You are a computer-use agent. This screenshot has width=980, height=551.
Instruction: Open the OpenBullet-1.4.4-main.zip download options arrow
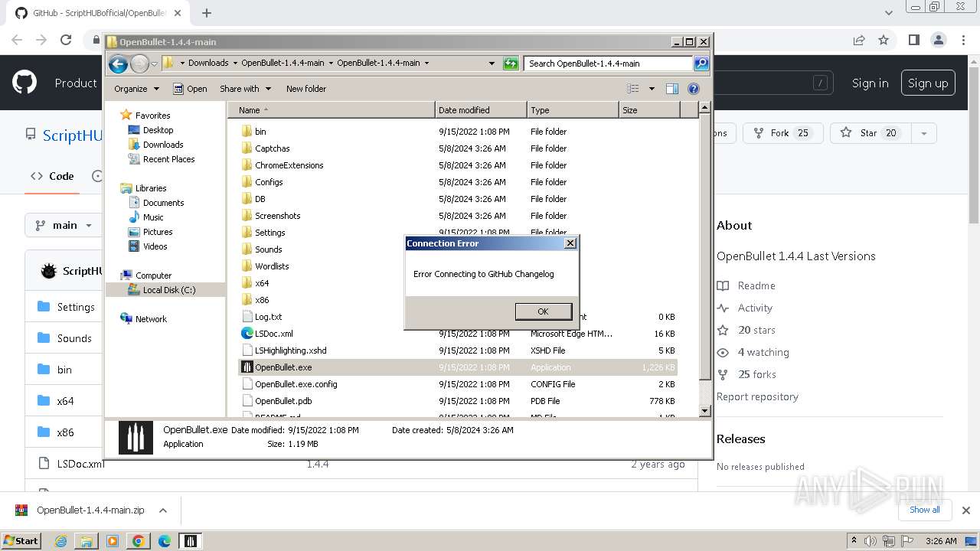tap(162, 510)
